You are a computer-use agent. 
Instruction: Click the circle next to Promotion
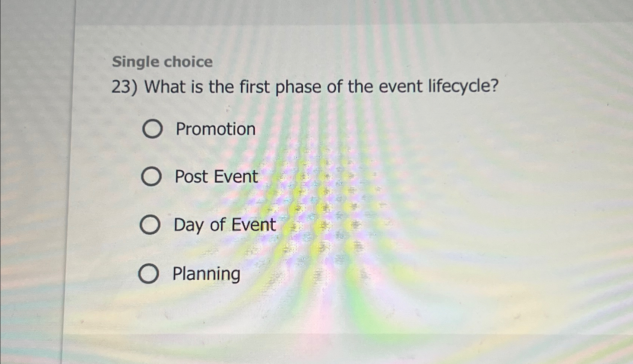[153, 129]
